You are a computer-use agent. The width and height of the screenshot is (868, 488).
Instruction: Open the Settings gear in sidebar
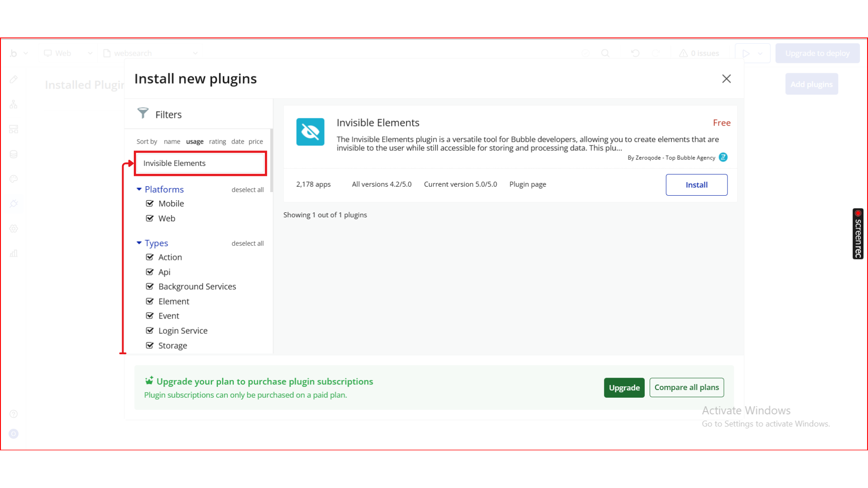(14, 229)
